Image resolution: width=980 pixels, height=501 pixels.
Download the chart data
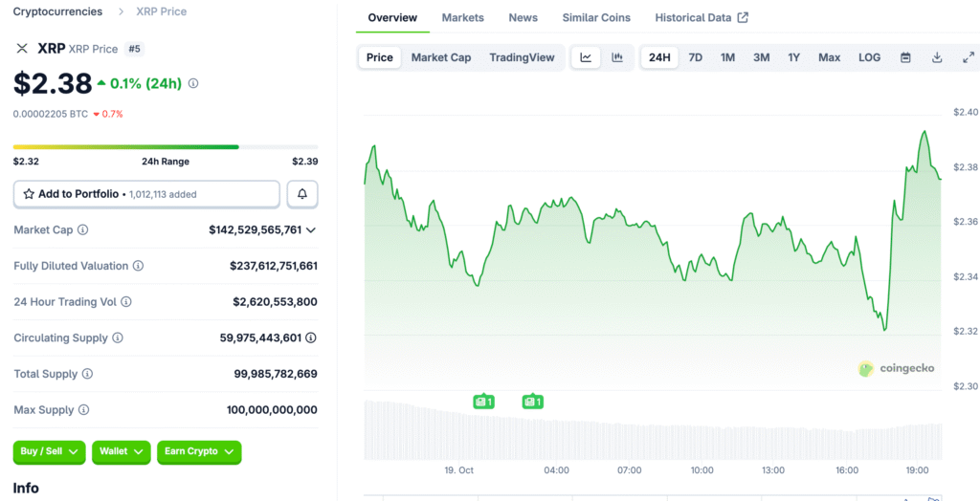(937, 57)
